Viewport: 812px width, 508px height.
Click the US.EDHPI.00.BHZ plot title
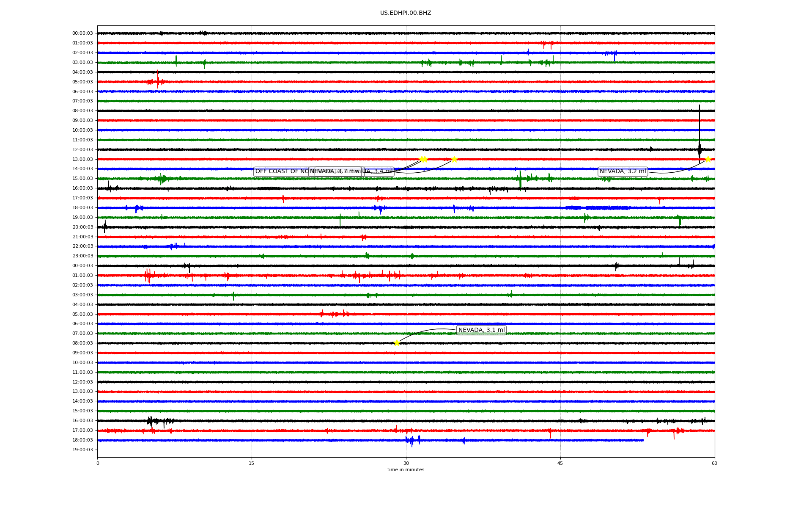click(x=406, y=13)
